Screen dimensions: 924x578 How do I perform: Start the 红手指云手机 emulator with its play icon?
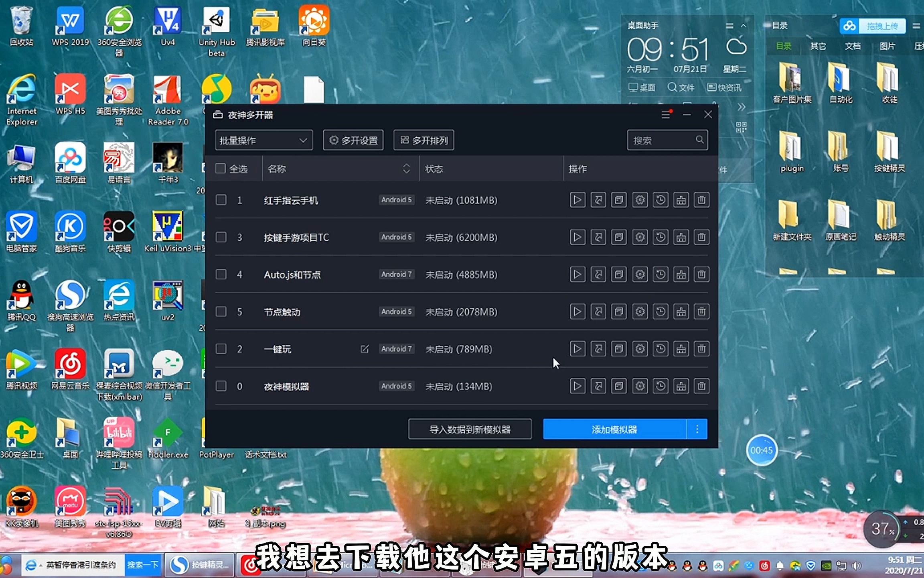click(x=577, y=200)
